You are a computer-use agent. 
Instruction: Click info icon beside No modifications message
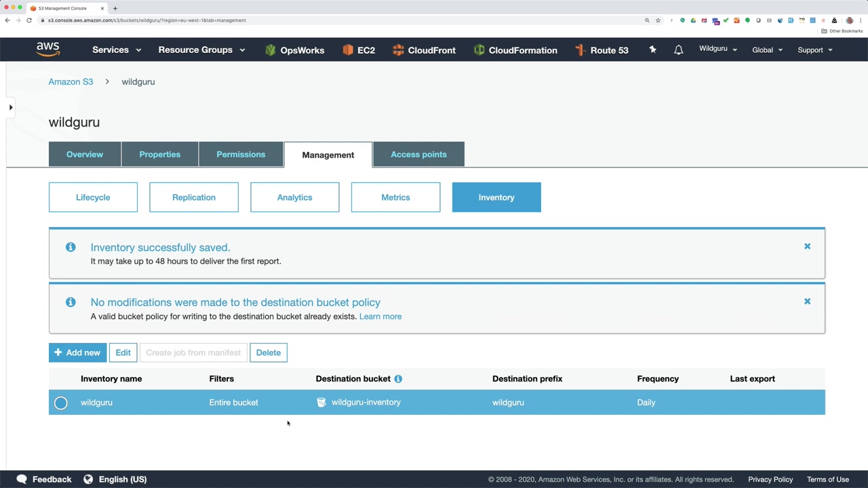click(x=71, y=302)
